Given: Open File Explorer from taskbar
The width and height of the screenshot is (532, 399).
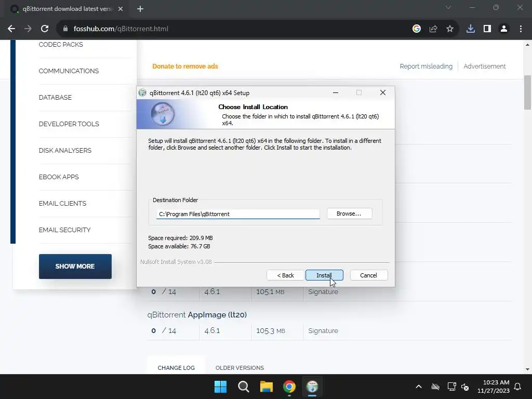Looking at the screenshot, I should [x=267, y=387].
